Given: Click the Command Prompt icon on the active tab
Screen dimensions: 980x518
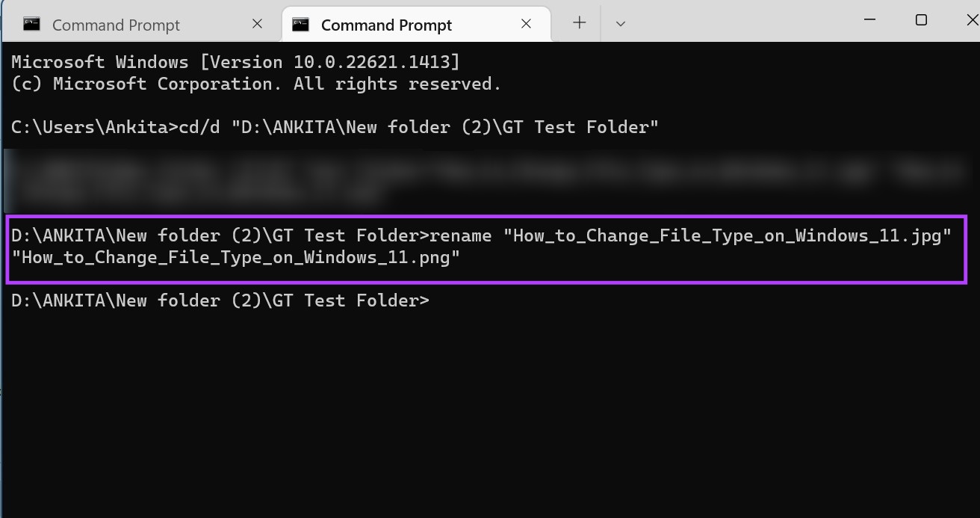Looking at the screenshot, I should (x=302, y=23).
